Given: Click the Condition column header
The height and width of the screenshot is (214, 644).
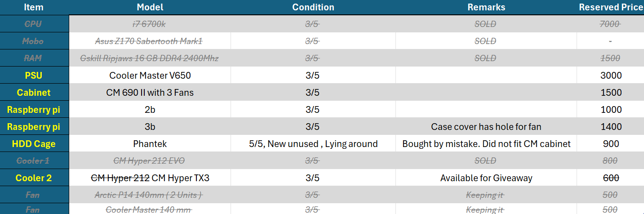Looking at the screenshot, I should pyautogui.click(x=313, y=7).
